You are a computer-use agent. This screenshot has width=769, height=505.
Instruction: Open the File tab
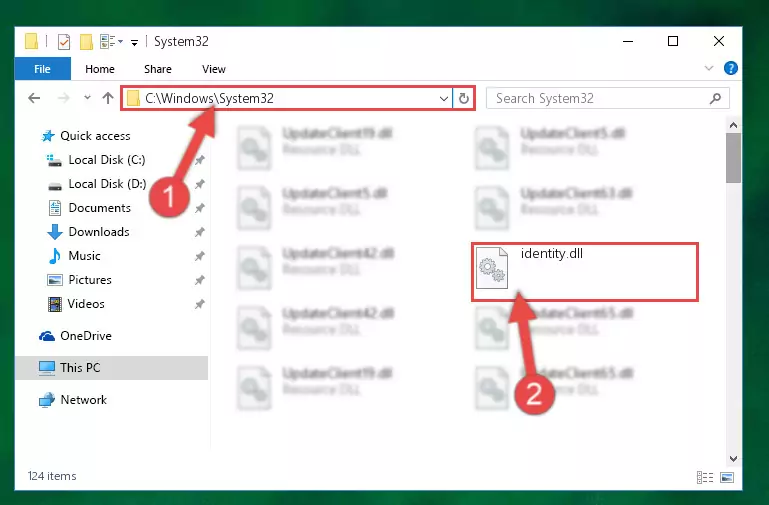[x=42, y=69]
